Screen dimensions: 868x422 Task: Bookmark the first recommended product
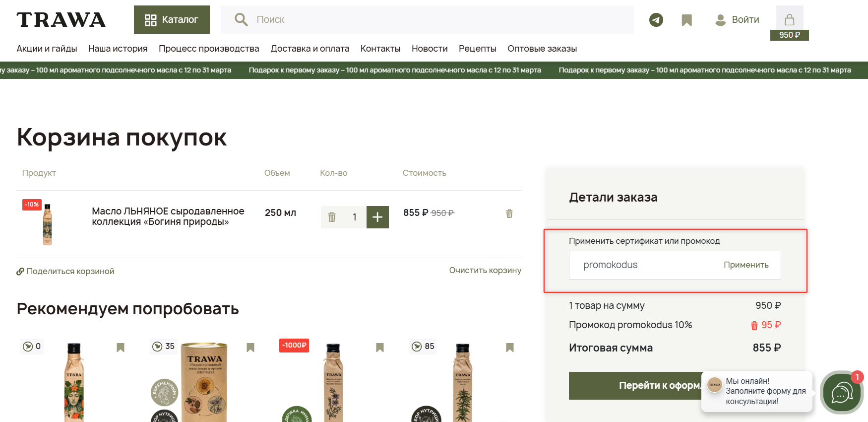point(121,348)
